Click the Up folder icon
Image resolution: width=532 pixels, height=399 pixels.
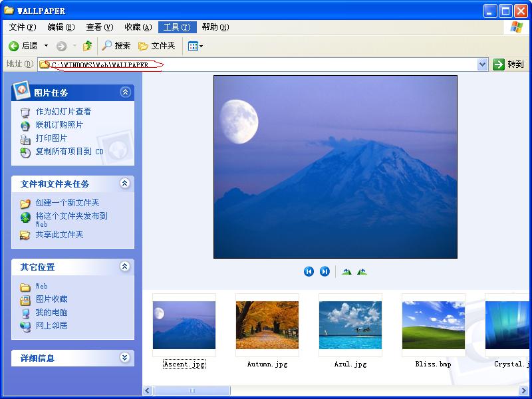pos(87,46)
